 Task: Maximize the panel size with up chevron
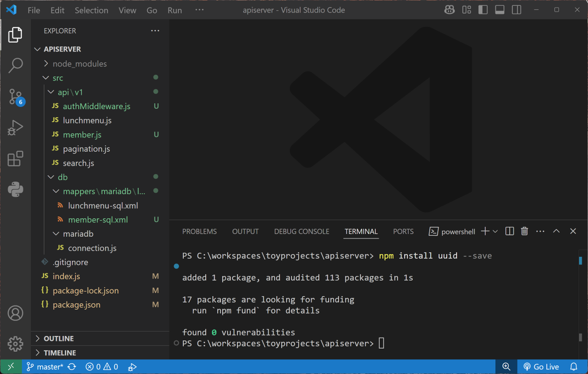(x=556, y=231)
